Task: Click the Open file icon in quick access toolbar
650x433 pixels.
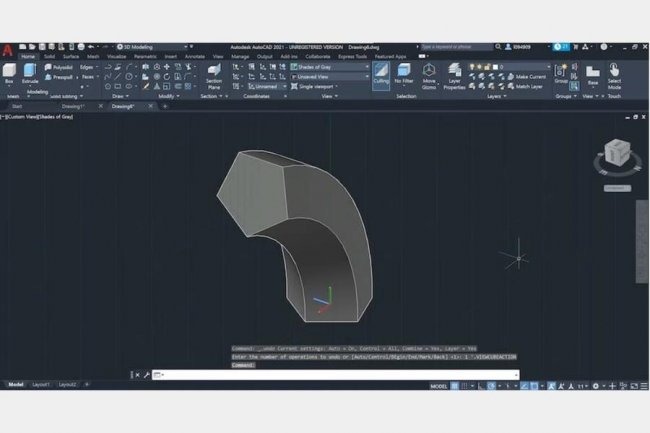Action: click(x=32, y=47)
